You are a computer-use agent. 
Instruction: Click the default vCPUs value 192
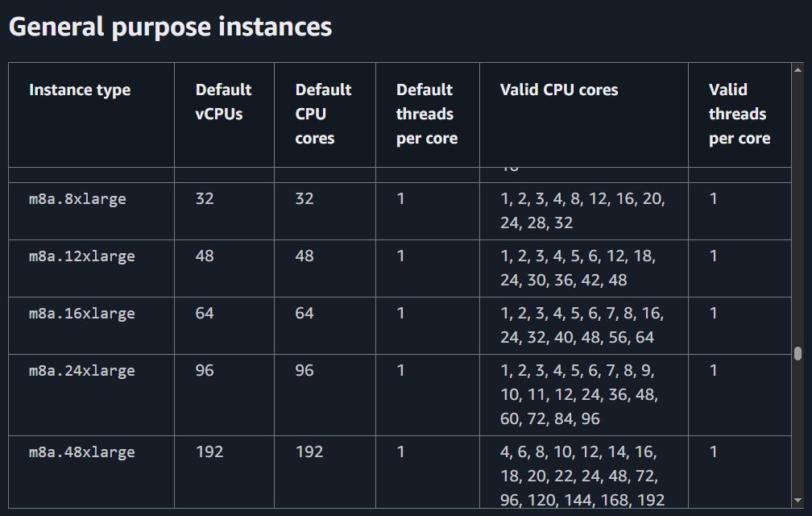pos(209,451)
